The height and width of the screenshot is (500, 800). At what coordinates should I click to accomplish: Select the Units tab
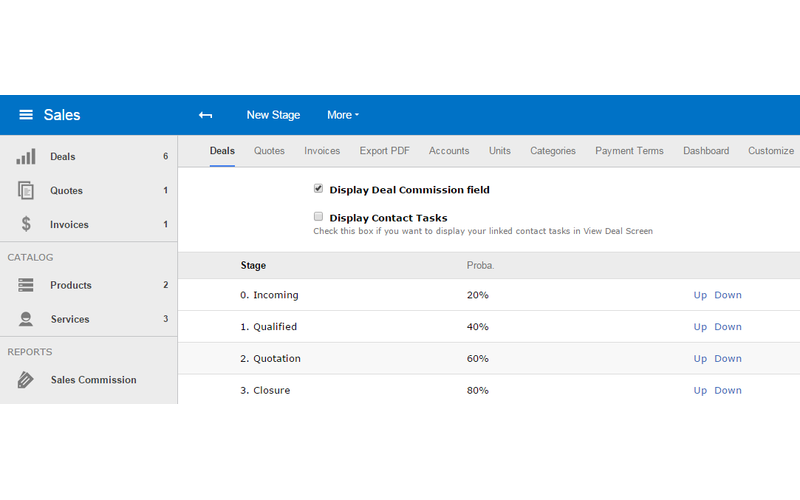pyautogui.click(x=499, y=151)
